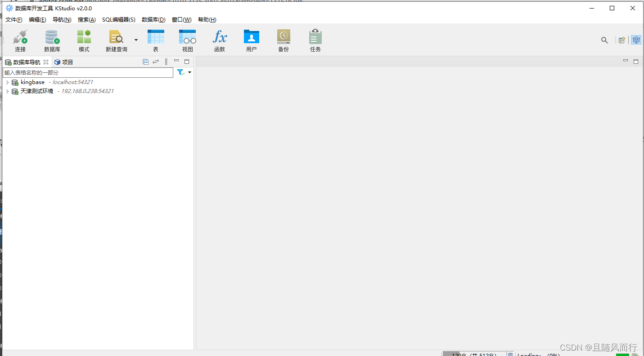Open the 帮助(H) menu
644x356 pixels.
click(207, 20)
